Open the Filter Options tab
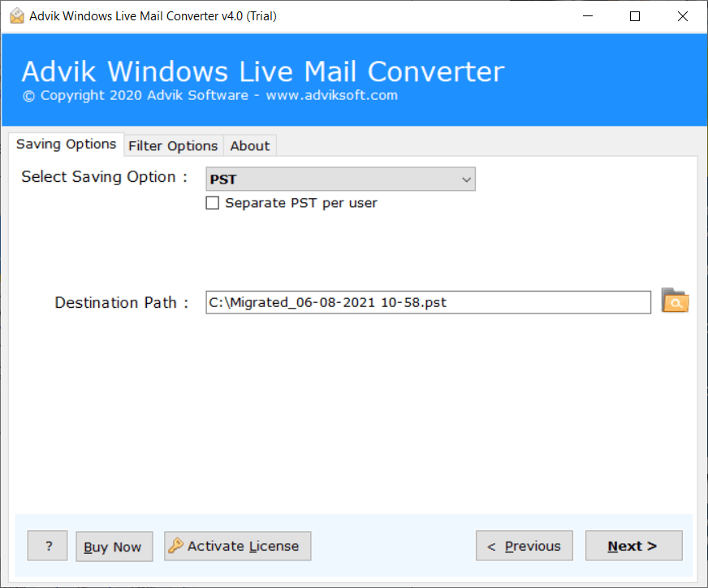708x588 pixels. (173, 146)
